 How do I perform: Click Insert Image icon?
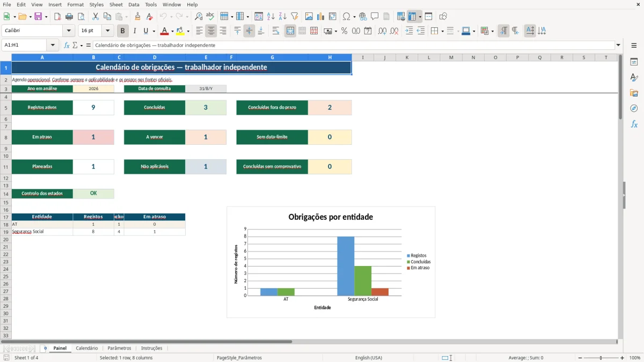click(x=309, y=17)
